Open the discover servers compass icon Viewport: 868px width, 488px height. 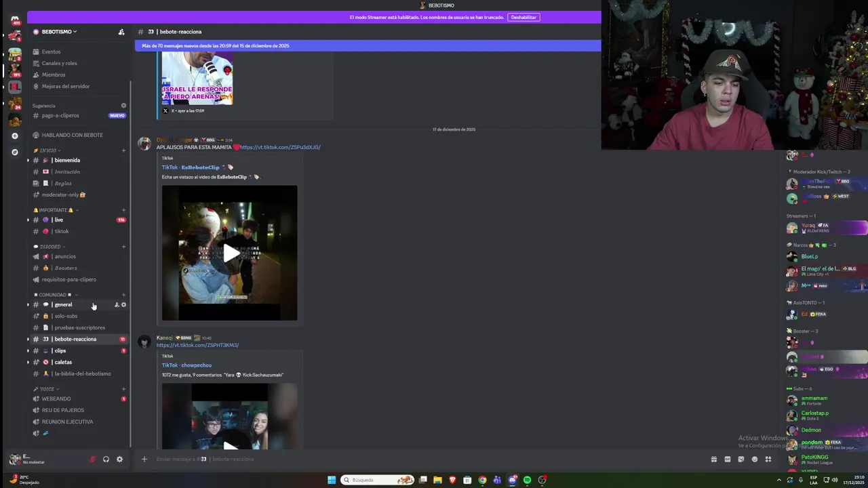(15, 152)
